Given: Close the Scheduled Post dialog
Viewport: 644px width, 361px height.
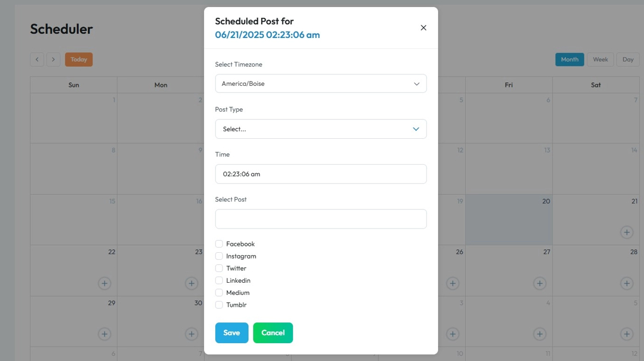Looking at the screenshot, I should click(423, 28).
